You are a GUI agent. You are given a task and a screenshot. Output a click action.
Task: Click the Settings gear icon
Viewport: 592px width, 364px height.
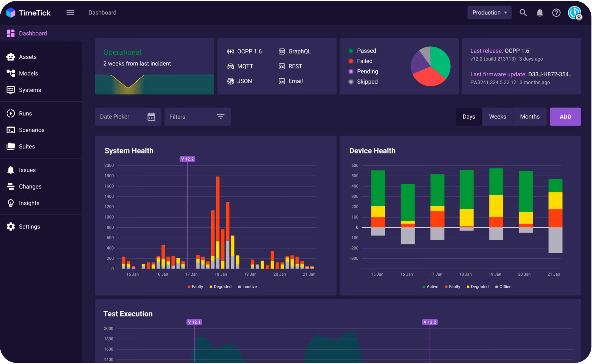pyautogui.click(x=11, y=226)
